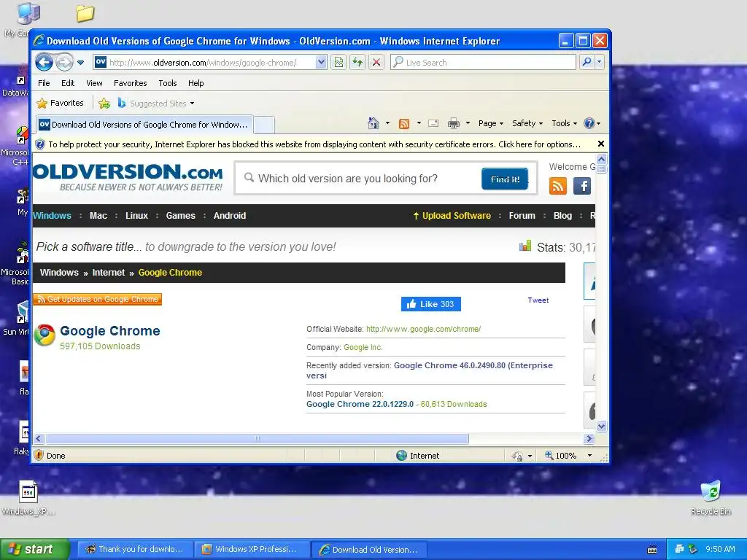The height and width of the screenshot is (560, 747).
Task: Click the Upload Software link
Action: pyautogui.click(x=452, y=216)
